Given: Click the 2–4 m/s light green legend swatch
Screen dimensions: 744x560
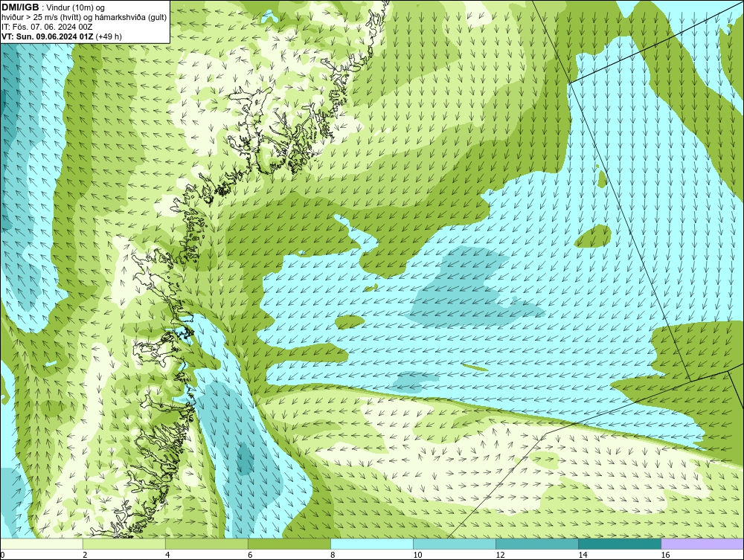Looking at the screenshot, I should tap(124, 544).
